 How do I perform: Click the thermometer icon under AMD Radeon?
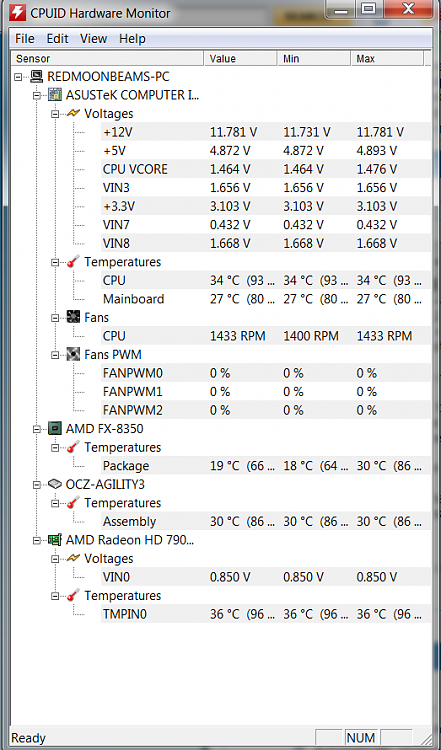pos(73,596)
